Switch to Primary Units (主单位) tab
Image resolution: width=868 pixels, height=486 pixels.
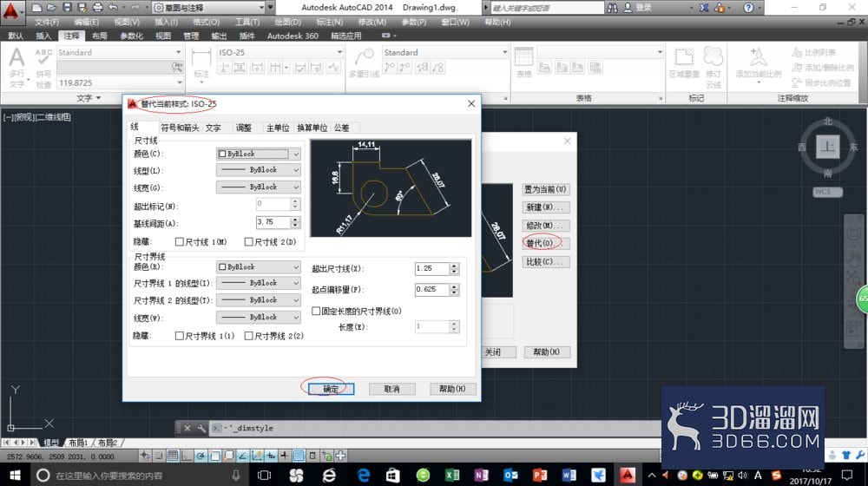point(278,128)
